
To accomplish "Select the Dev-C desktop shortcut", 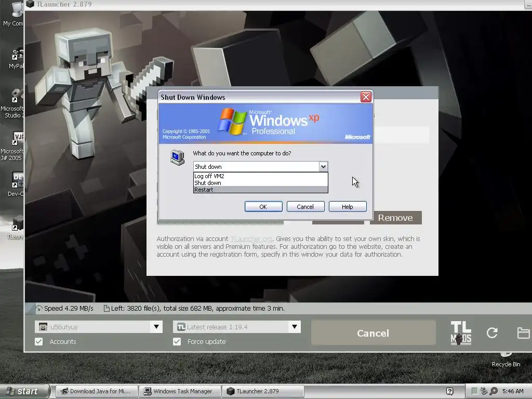I will [16, 184].
